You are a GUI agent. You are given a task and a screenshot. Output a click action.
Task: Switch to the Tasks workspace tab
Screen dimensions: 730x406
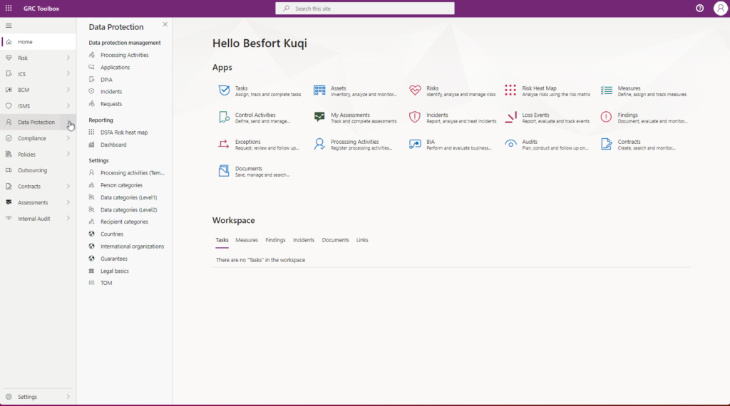click(222, 240)
